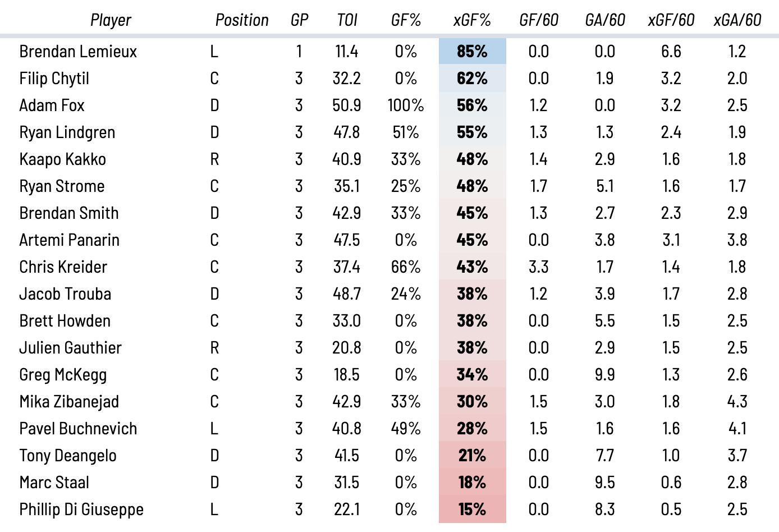
Task: Sort by the xGF% column header
Action: [472, 20]
